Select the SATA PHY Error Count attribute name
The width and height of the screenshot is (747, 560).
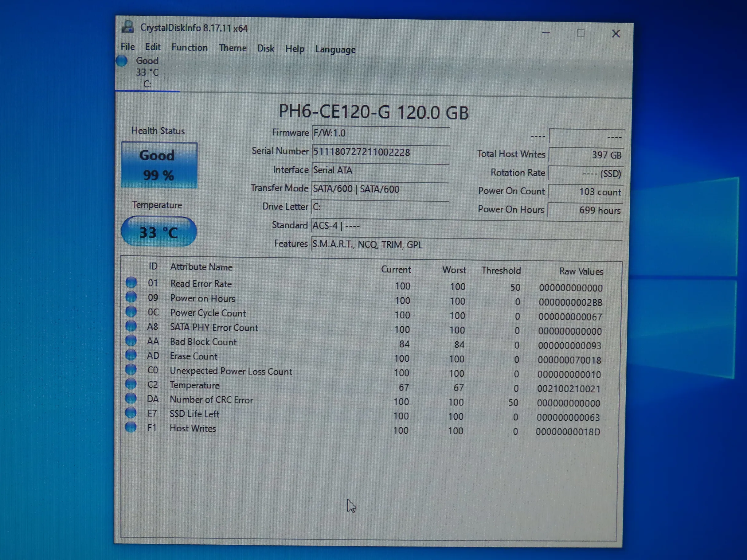coord(214,328)
